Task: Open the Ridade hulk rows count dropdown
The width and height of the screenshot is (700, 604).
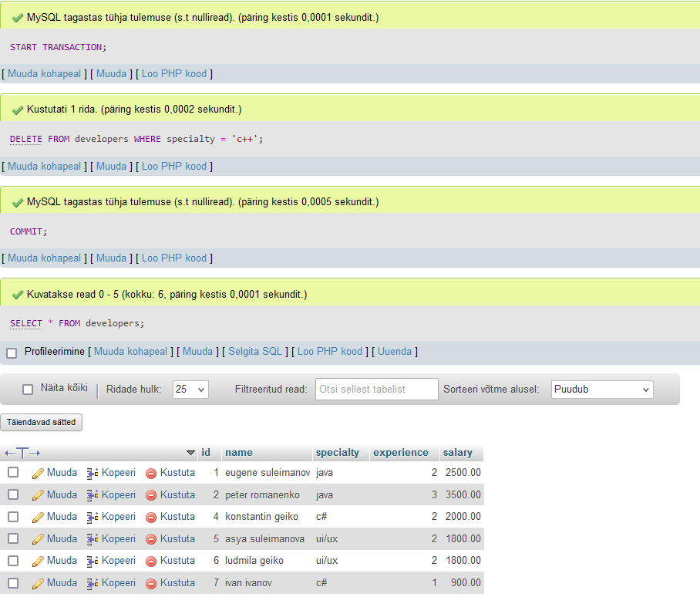Action: click(x=190, y=390)
